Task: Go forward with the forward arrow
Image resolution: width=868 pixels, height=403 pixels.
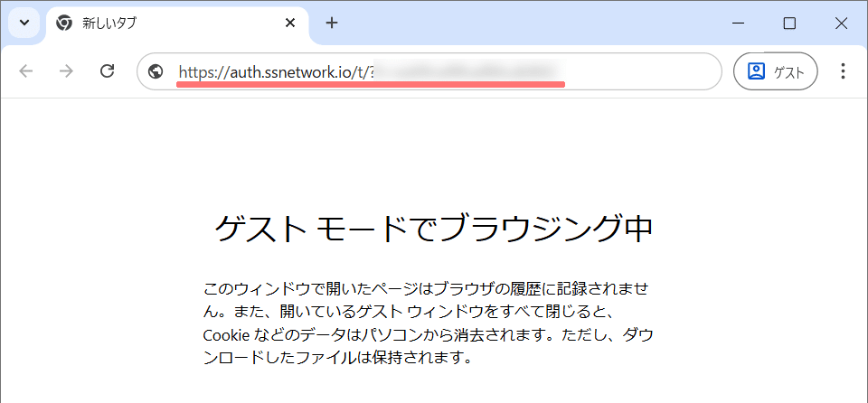Action: (66, 71)
